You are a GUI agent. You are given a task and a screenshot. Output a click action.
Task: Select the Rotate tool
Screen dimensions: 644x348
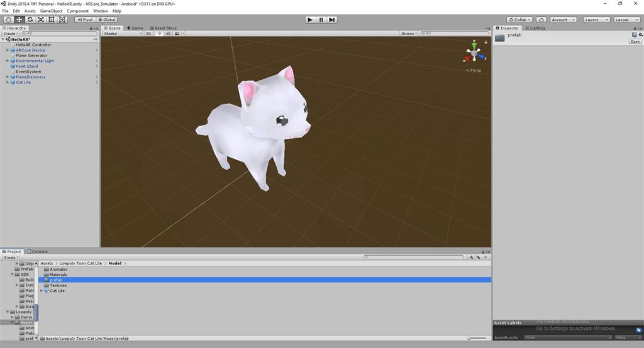(x=30, y=19)
